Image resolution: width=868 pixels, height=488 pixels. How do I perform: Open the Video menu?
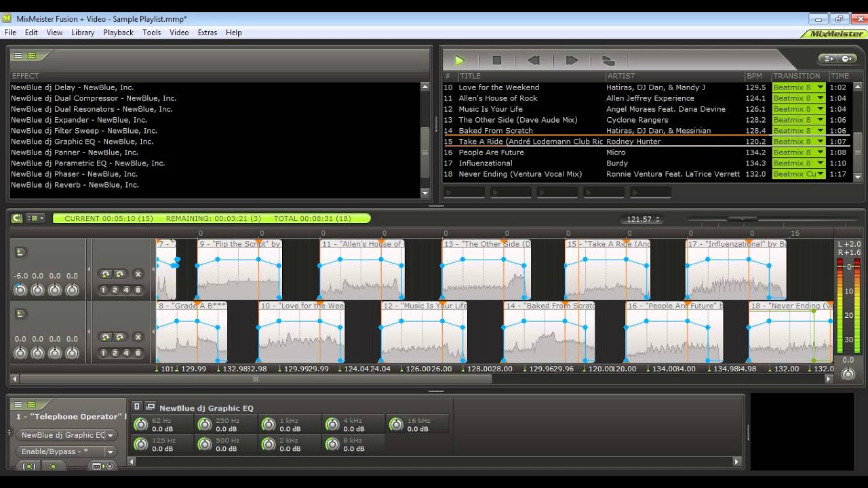179,33
